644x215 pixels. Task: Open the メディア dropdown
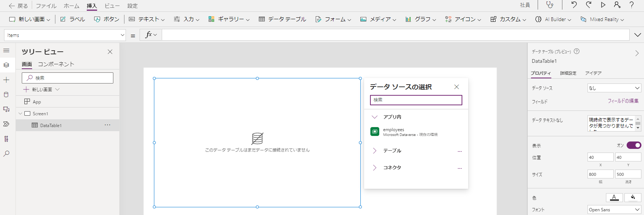point(378,19)
